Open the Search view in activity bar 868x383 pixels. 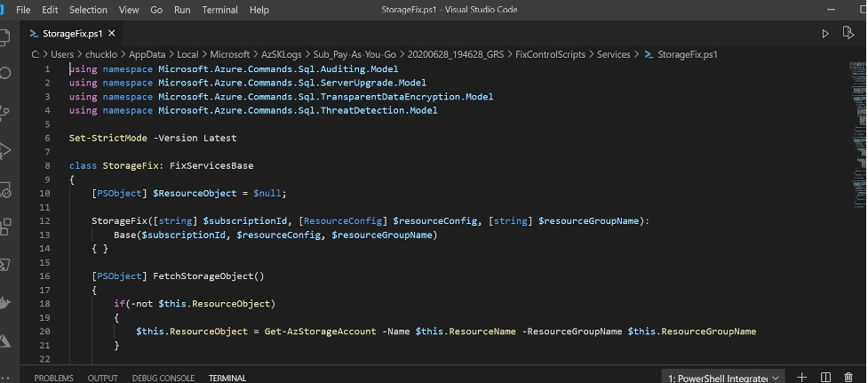tap(4, 73)
